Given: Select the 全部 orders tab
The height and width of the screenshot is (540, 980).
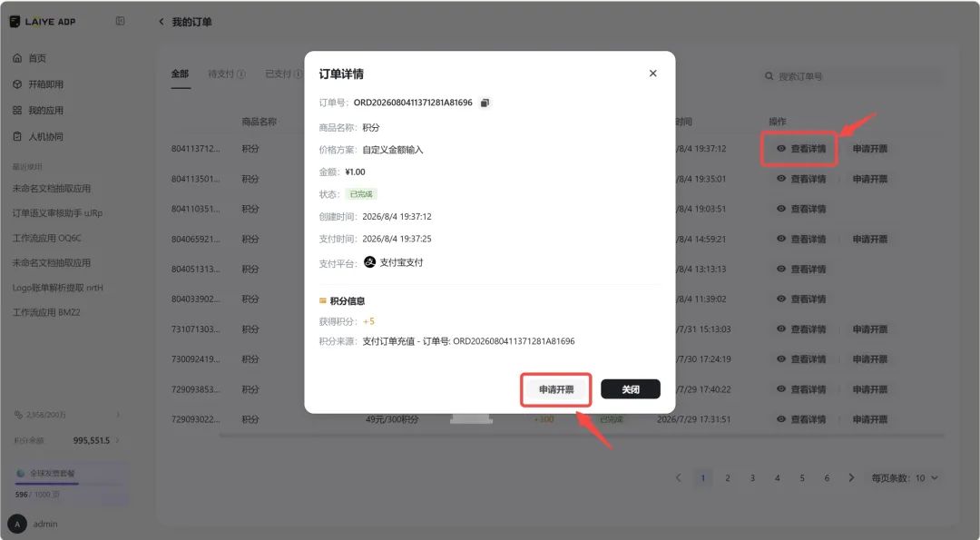Looking at the screenshot, I should click(180, 74).
